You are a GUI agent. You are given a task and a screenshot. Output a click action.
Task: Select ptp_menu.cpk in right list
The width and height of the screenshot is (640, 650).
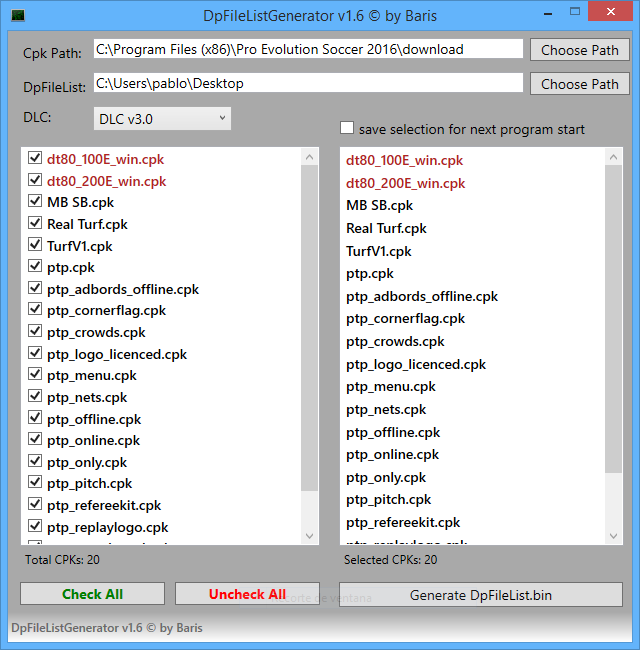[x=391, y=387]
